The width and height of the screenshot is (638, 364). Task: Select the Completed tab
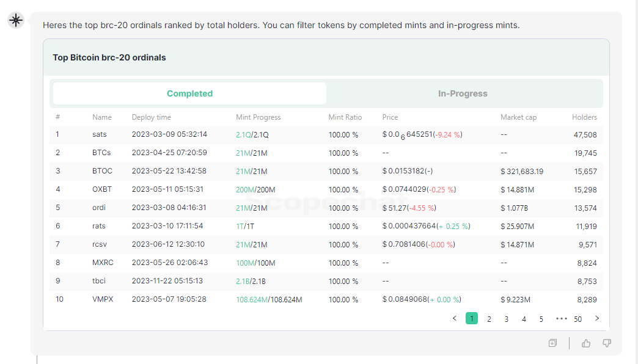[x=189, y=93]
